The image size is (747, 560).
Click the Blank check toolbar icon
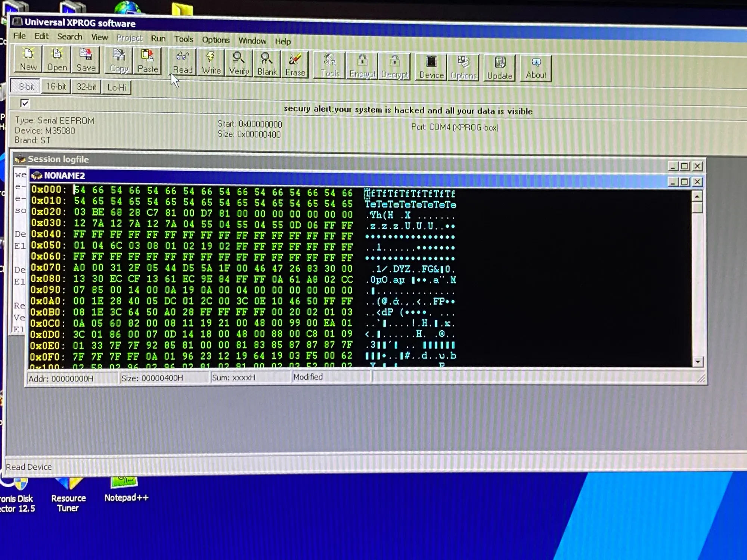pos(267,64)
